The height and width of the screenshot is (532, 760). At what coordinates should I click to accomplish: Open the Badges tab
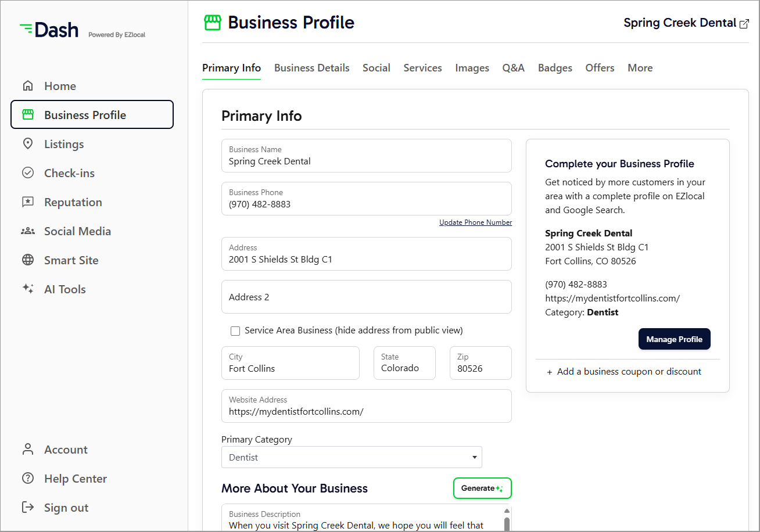[x=555, y=68]
